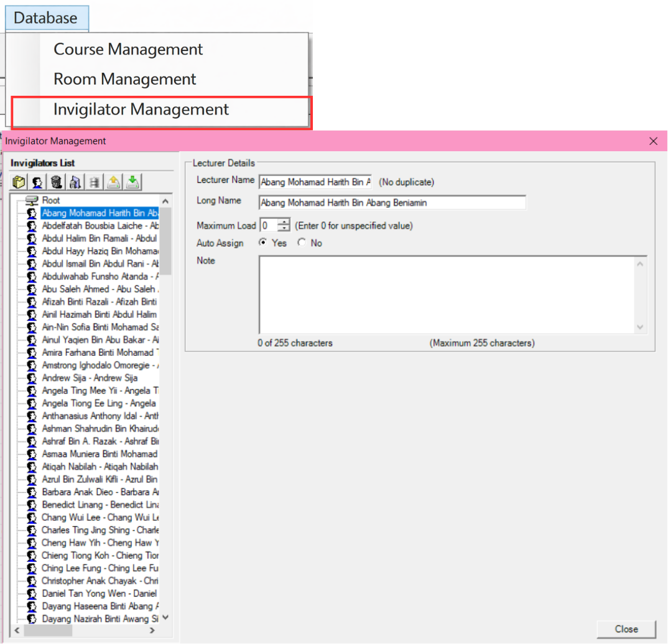Image resolution: width=668 pixels, height=644 pixels.
Task: Click person icon beside Ainil Hazimah
Action: coord(32,315)
